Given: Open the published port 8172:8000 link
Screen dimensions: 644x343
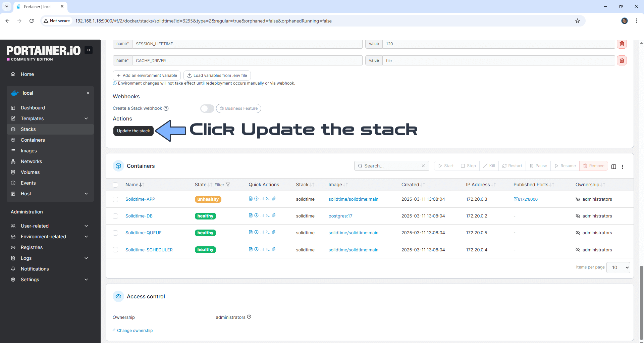Looking at the screenshot, I should tap(526, 199).
